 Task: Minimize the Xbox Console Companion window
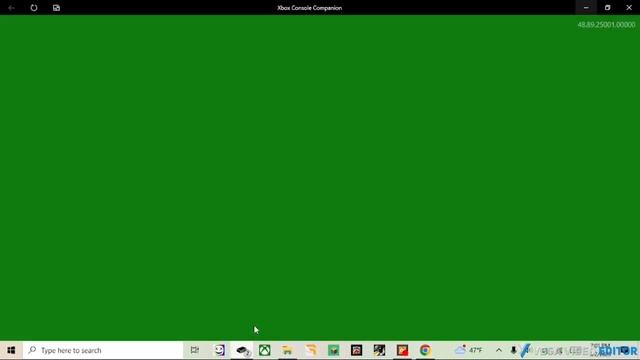click(x=586, y=7)
